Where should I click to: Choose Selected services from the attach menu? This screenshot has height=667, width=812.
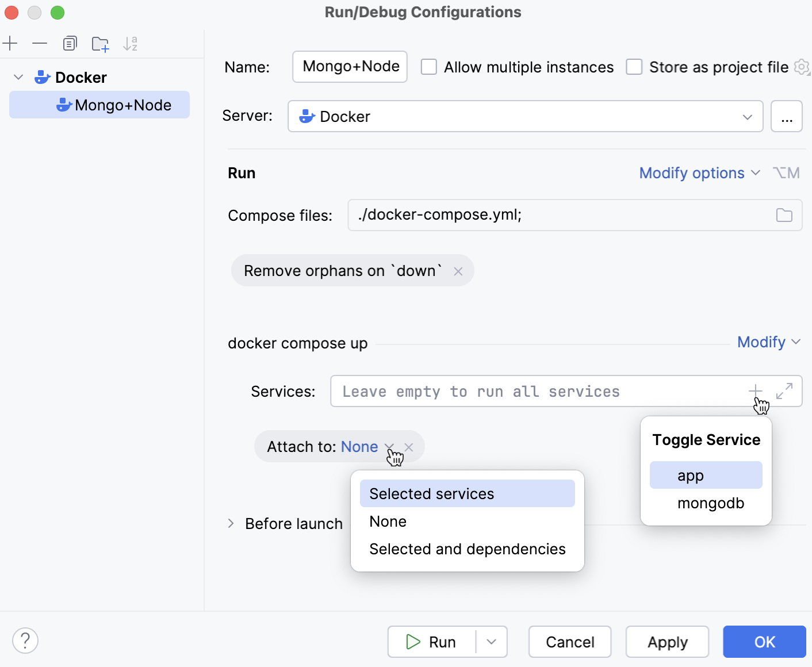click(x=432, y=493)
